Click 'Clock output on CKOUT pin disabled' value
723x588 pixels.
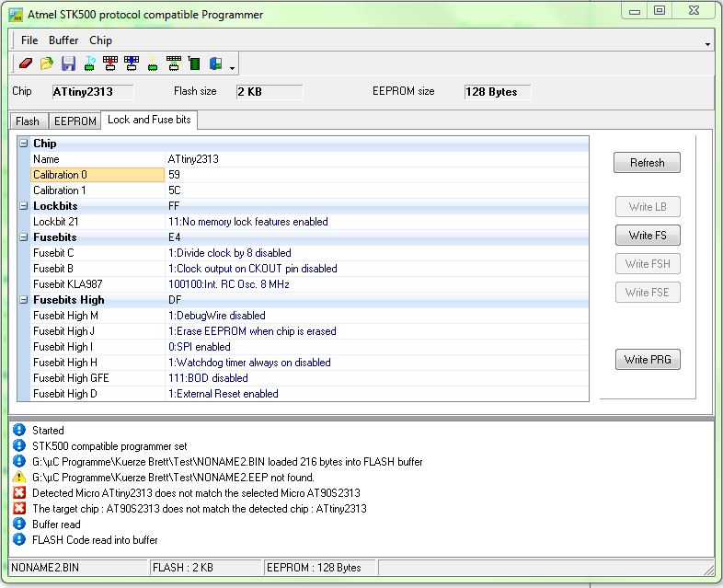click(253, 269)
